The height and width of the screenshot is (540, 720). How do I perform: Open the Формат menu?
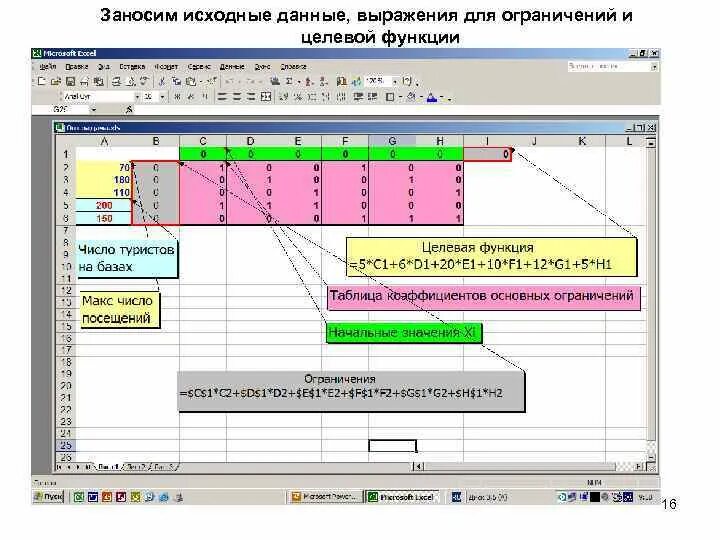pyautogui.click(x=166, y=67)
